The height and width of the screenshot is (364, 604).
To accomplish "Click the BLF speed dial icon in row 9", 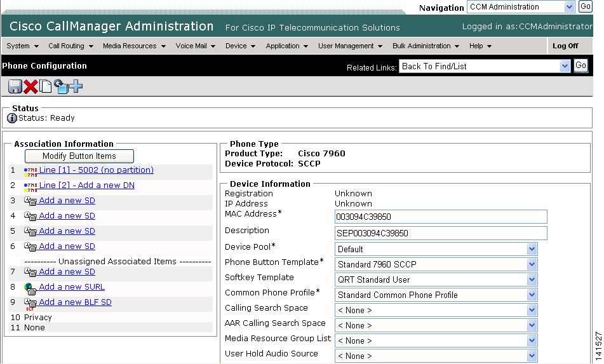I will (x=30, y=304).
